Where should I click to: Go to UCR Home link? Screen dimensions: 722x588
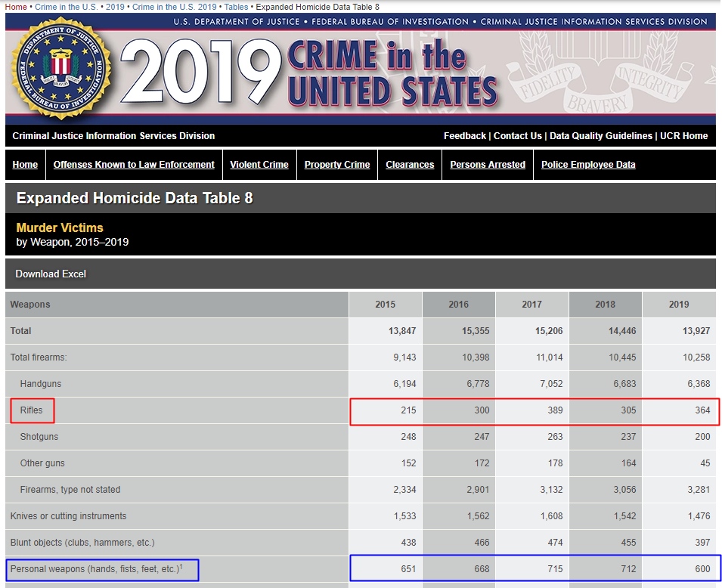pos(683,136)
